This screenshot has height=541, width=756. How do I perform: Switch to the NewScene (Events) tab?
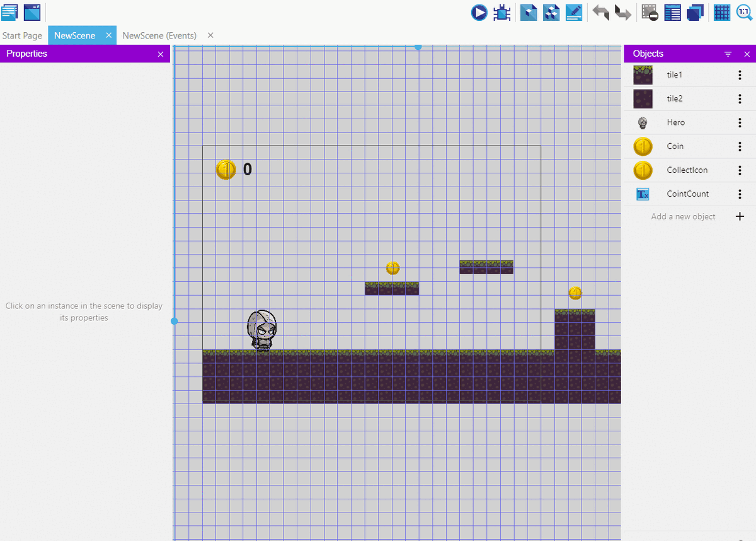[x=159, y=36]
